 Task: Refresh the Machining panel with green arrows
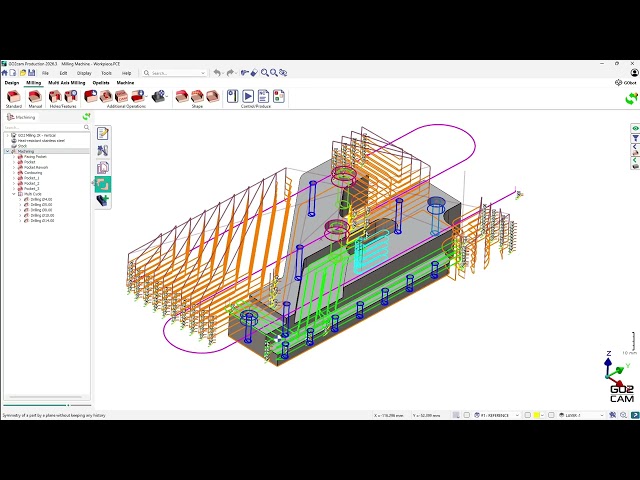[x=87, y=117]
